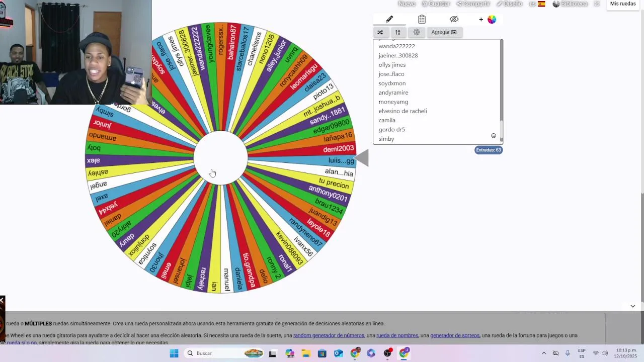Viewport: 644px width, 362px height.
Task: Open File Explorer from the taskbar
Action: 306,353
